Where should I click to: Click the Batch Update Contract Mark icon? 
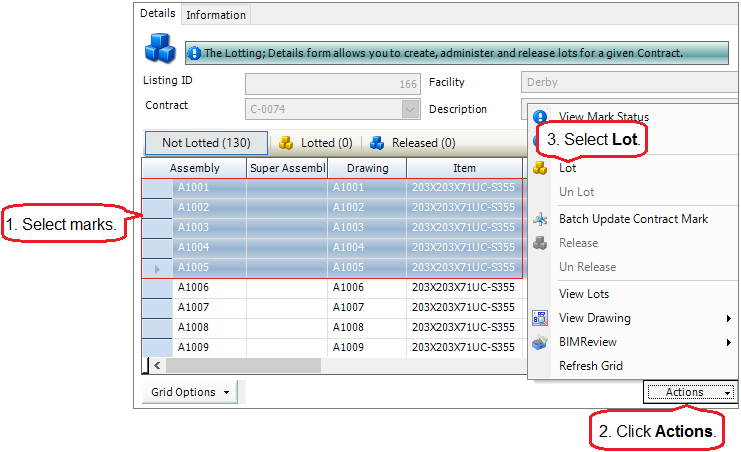[540, 219]
